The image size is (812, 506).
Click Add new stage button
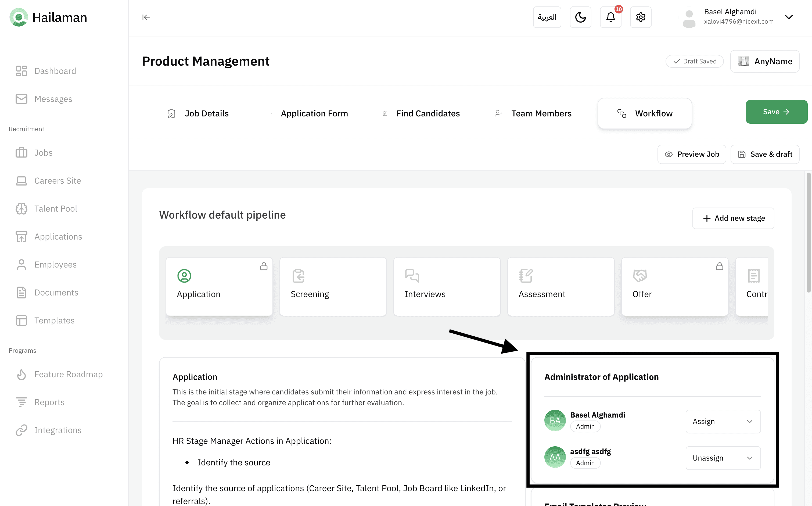click(x=733, y=218)
